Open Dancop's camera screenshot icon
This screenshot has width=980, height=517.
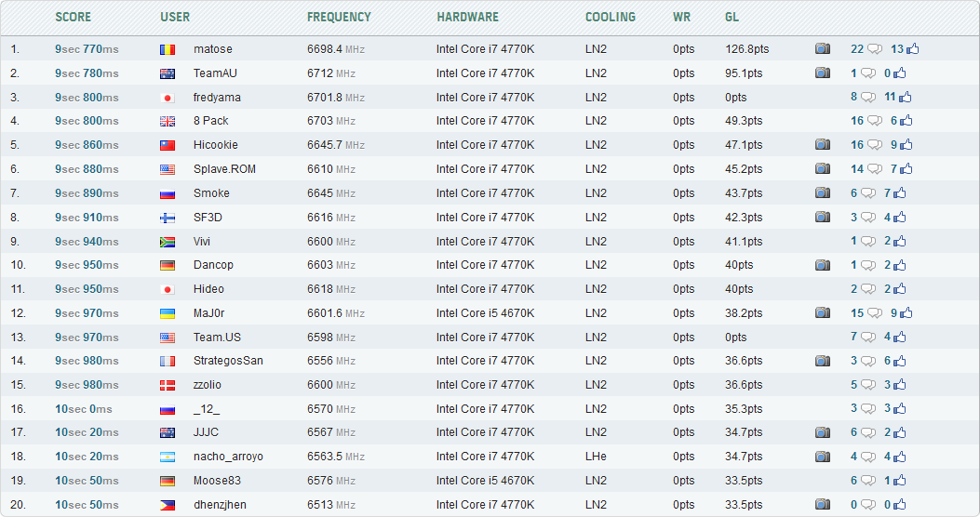click(823, 265)
